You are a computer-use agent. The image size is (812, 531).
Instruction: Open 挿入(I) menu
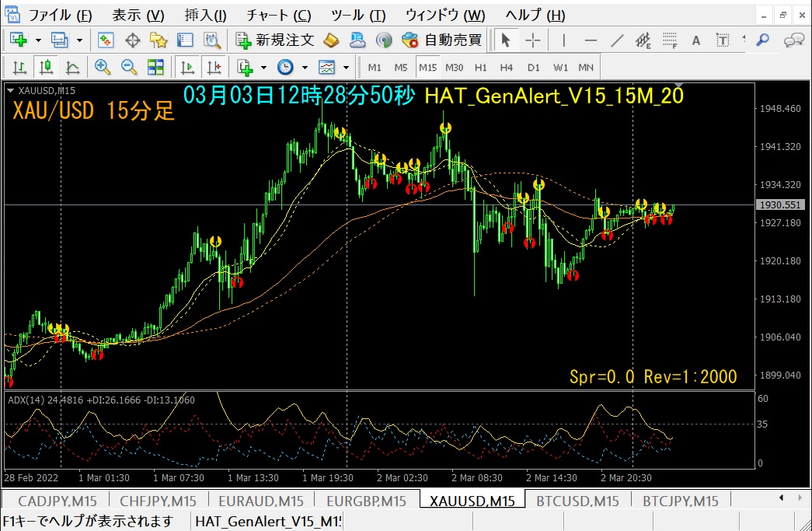tap(206, 15)
